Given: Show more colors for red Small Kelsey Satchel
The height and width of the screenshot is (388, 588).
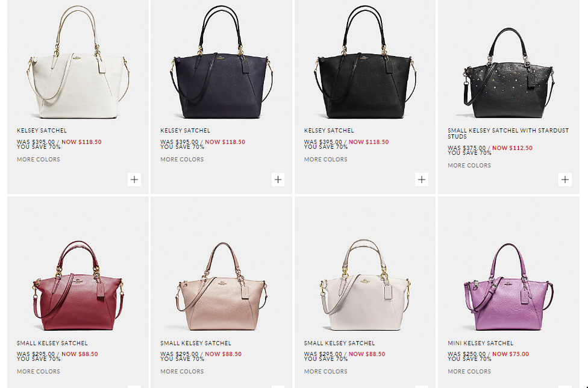Looking at the screenshot, I should coord(38,372).
